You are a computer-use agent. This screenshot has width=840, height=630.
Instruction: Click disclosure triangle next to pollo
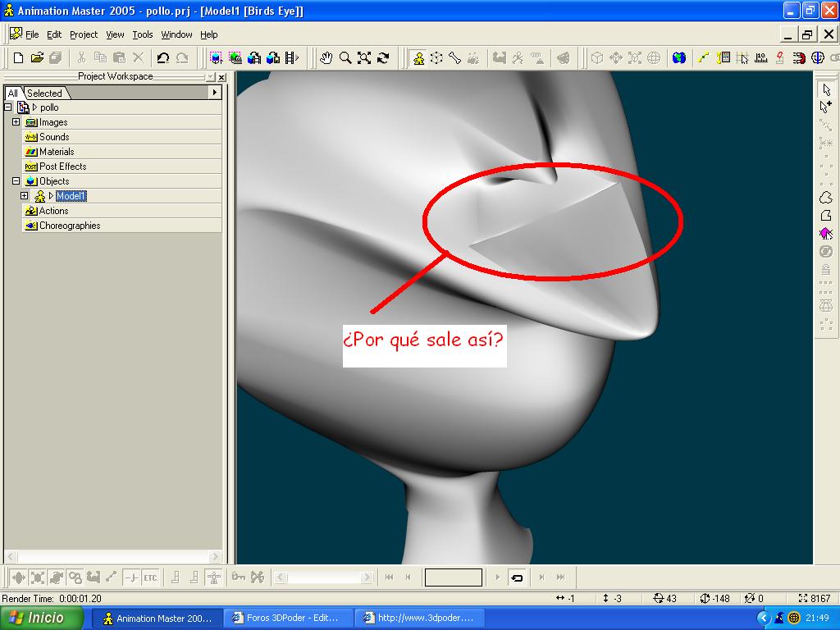(x=34, y=107)
